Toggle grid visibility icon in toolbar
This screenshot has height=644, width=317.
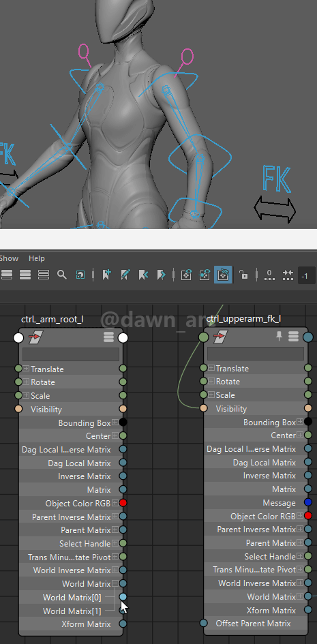click(187, 275)
